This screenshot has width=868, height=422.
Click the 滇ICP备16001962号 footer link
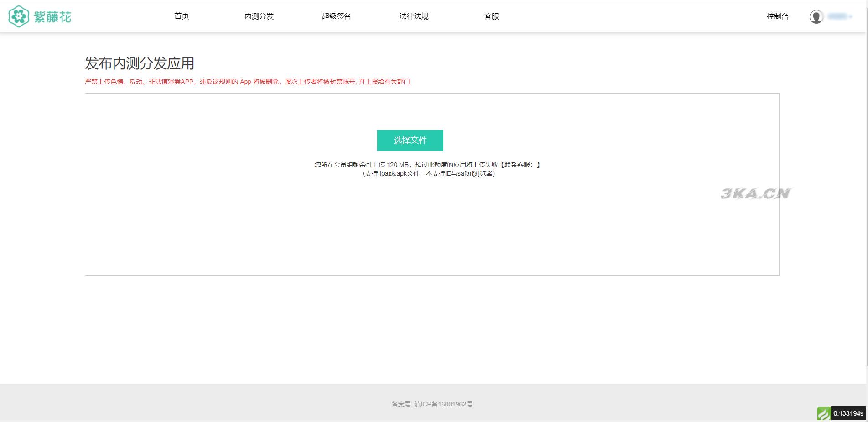[x=443, y=404]
